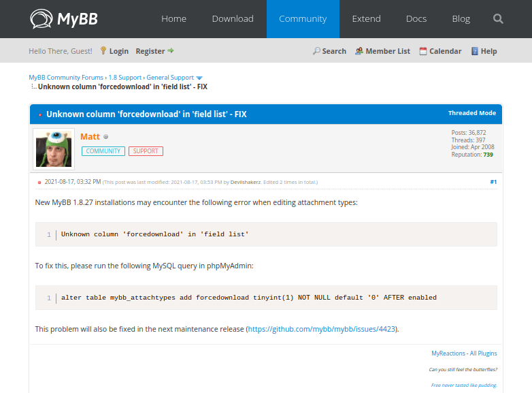Click the Register link
Image resolution: width=532 pixels, height=393 pixels.
pos(150,51)
